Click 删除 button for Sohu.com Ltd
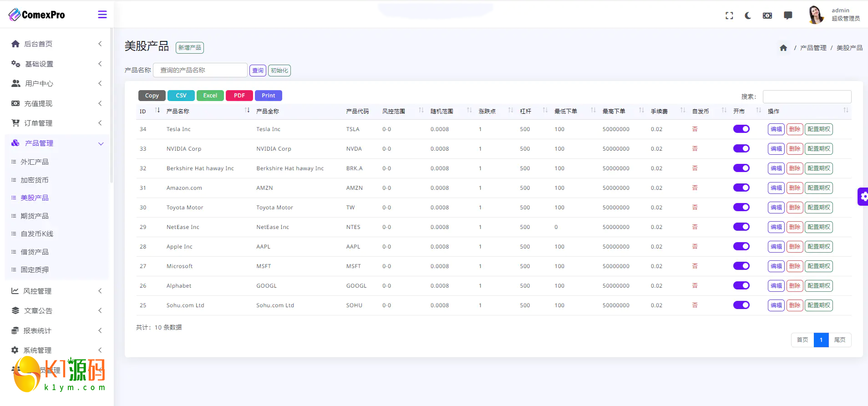 (x=795, y=305)
